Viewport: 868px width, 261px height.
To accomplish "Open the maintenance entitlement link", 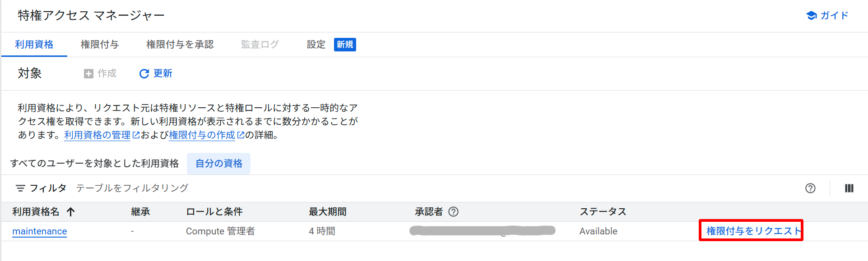I will coord(40,231).
